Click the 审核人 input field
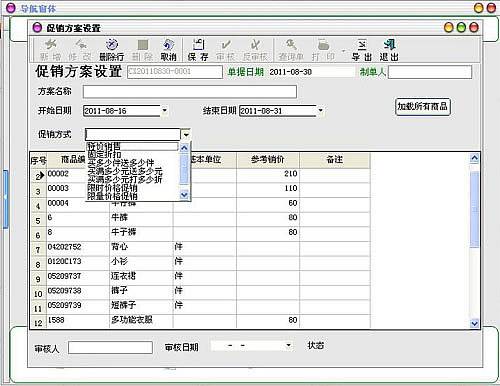This screenshot has width=500, height=386. pyautogui.click(x=110, y=348)
